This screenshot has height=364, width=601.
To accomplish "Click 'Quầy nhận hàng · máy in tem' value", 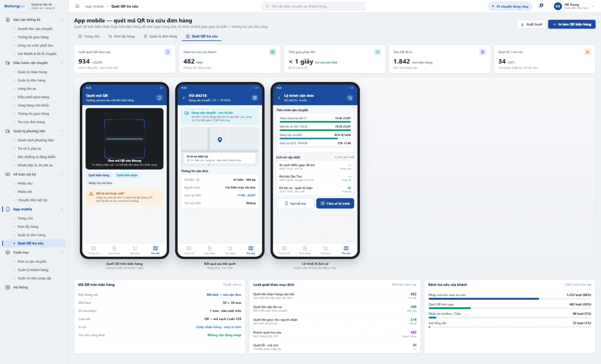I will tap(218, 327).
